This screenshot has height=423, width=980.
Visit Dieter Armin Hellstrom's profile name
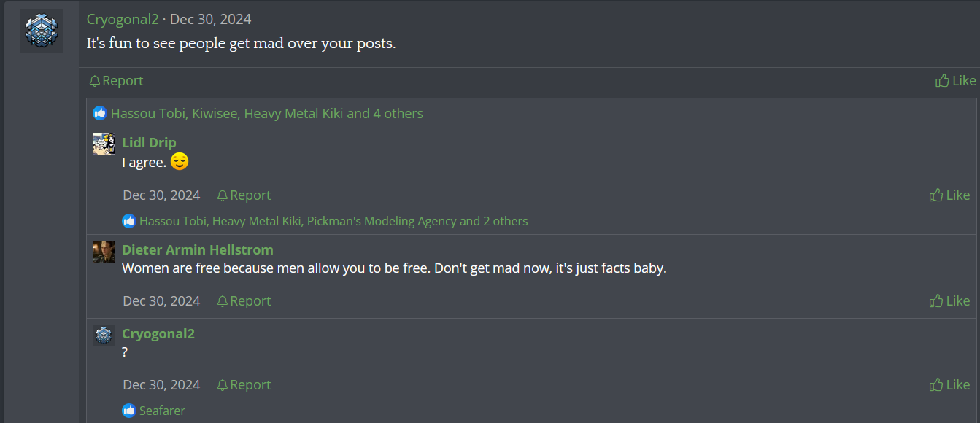[x=198, y=249]
